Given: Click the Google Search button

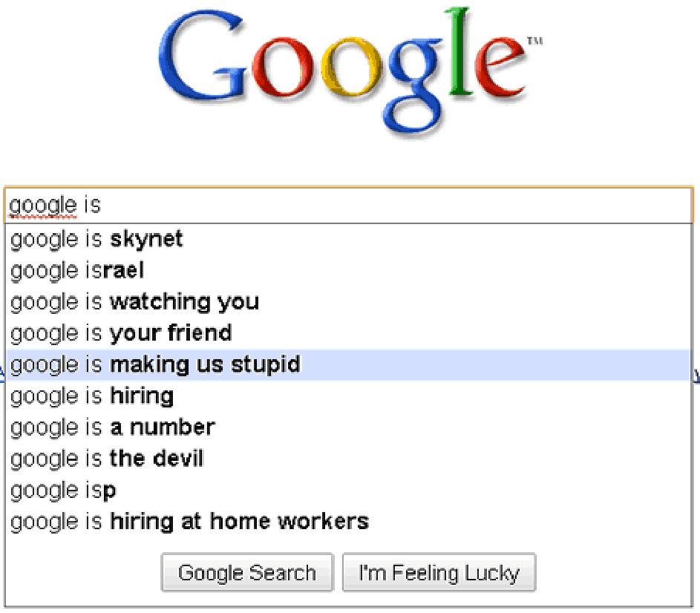Looking at the screenshot, I should tap(247, 572).
